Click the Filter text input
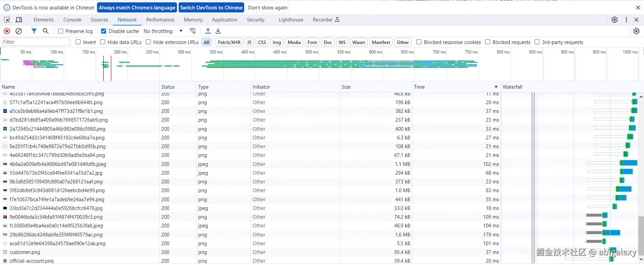Image resolution: width=644 pixels, height=265 pixels. pyautogui.click(x=36, y=42)
